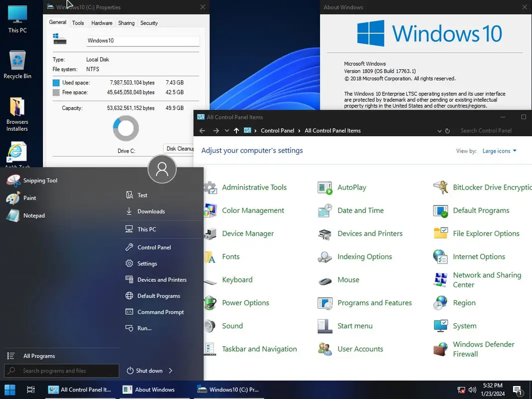Open the User Accounts icon
The width and height of the screenshot is (532, 399).
pyautogui.click(x=325, y=349)
